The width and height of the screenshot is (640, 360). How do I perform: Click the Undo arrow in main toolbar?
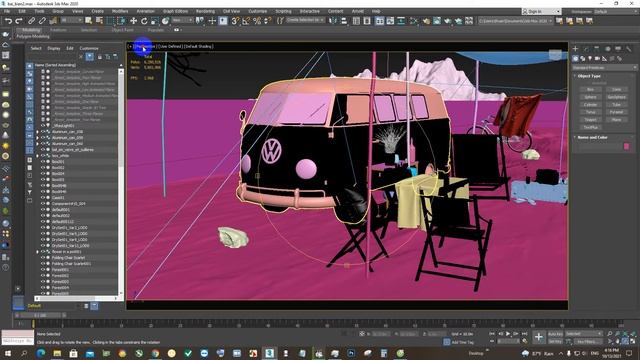[x=8, y=21]
